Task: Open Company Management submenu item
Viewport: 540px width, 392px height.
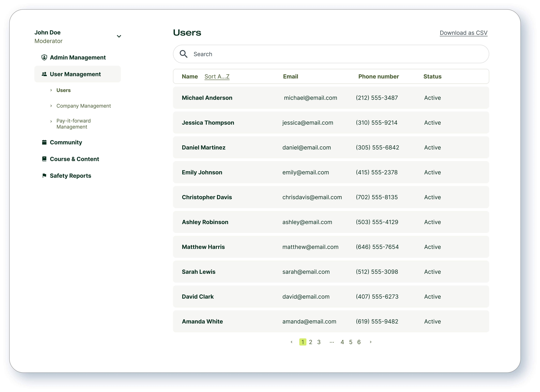Action: click(x=84, y=106)
